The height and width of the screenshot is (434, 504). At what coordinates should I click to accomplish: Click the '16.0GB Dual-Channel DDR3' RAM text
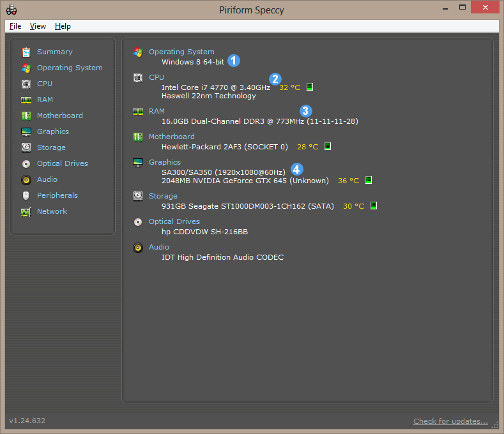(213, 121)
